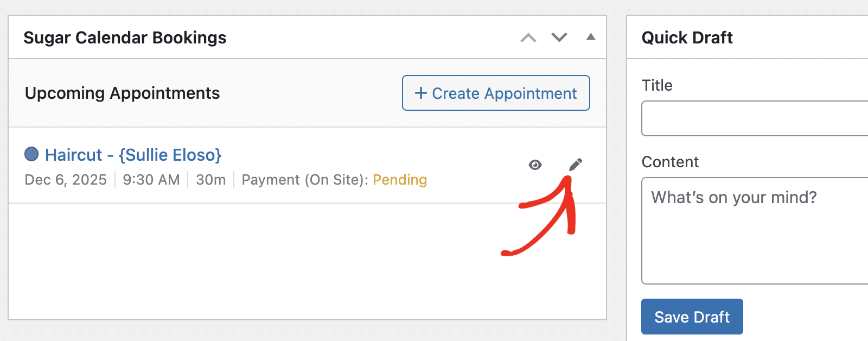Open the Haircut appointment edit pencil icon
Viewport: 868px width, 341px height.
pyautogui.click(x=576, y=164)
